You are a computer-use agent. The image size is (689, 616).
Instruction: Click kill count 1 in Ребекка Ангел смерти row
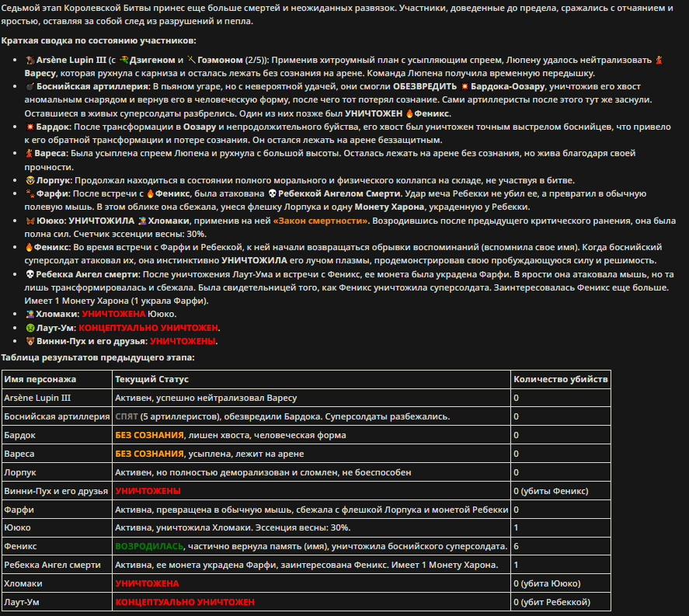tap(561, 565)
